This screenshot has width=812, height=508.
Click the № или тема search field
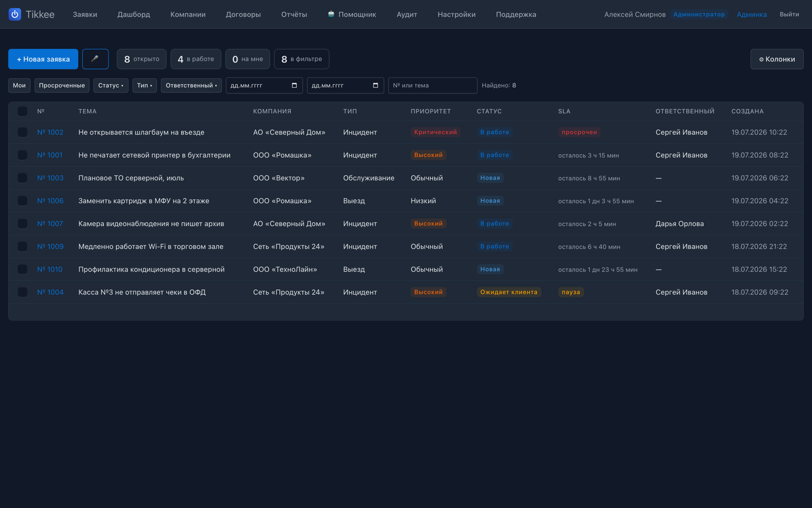tap(433, 85)
